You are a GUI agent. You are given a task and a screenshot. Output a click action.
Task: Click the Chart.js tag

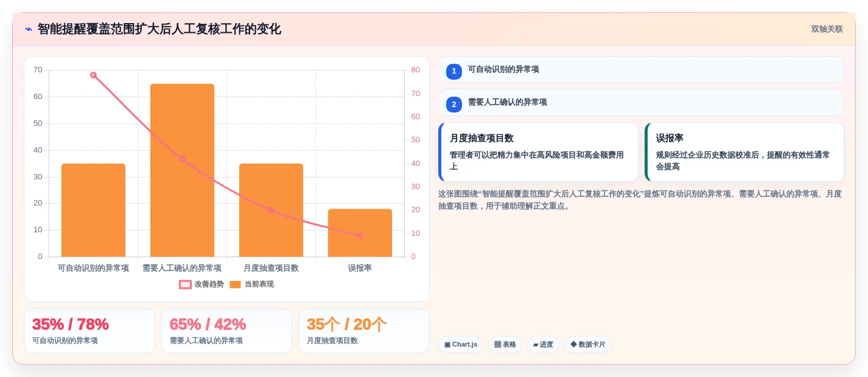pyautogui.click(x=461, y=344)
